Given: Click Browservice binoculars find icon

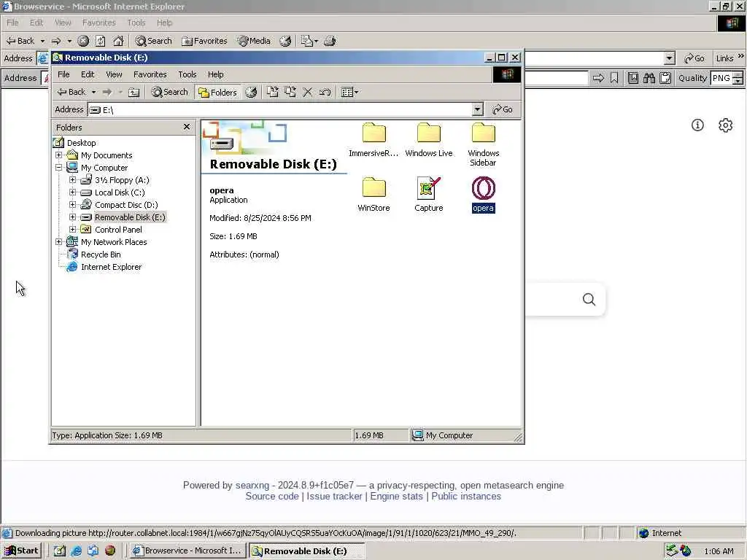Looking at the screenshot, I should point(649,77).
